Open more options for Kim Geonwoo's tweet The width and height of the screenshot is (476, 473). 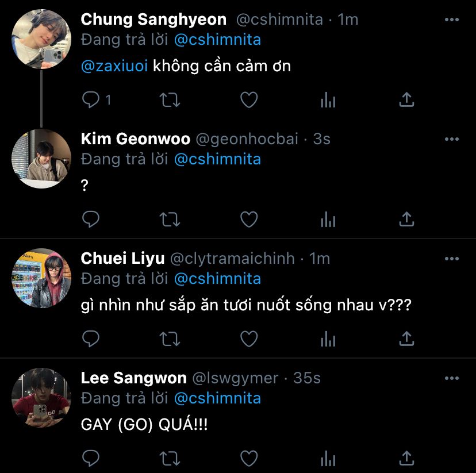(x=452, y=139)
